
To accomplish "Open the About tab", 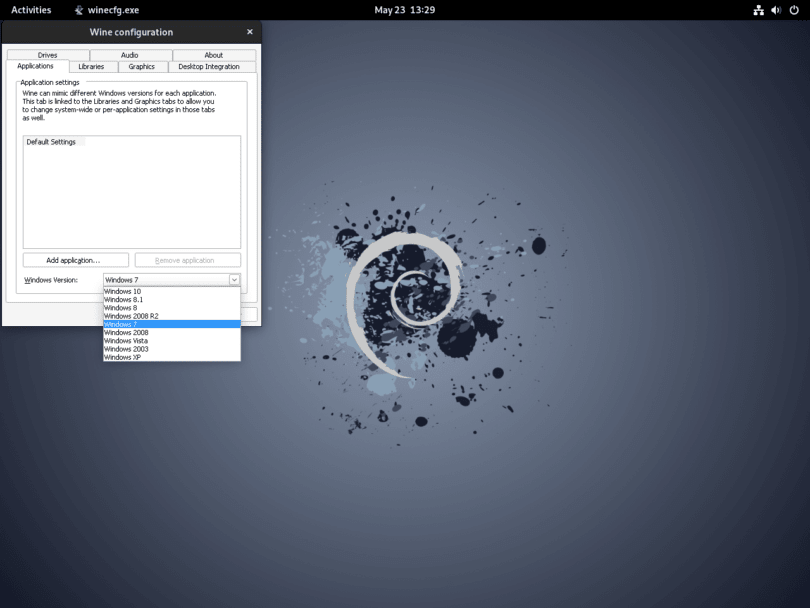I will [214, 55].
